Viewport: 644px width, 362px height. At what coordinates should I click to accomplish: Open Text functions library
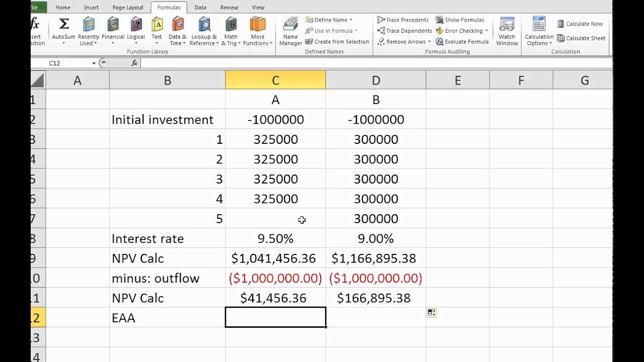pos(157,31)
